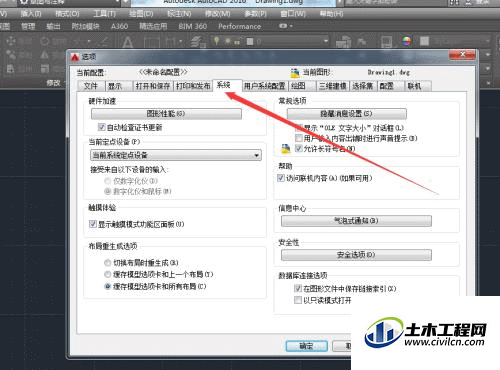Switch to 输出 ribbon tab
Screen dimensions: 500x370
(53, 26)
